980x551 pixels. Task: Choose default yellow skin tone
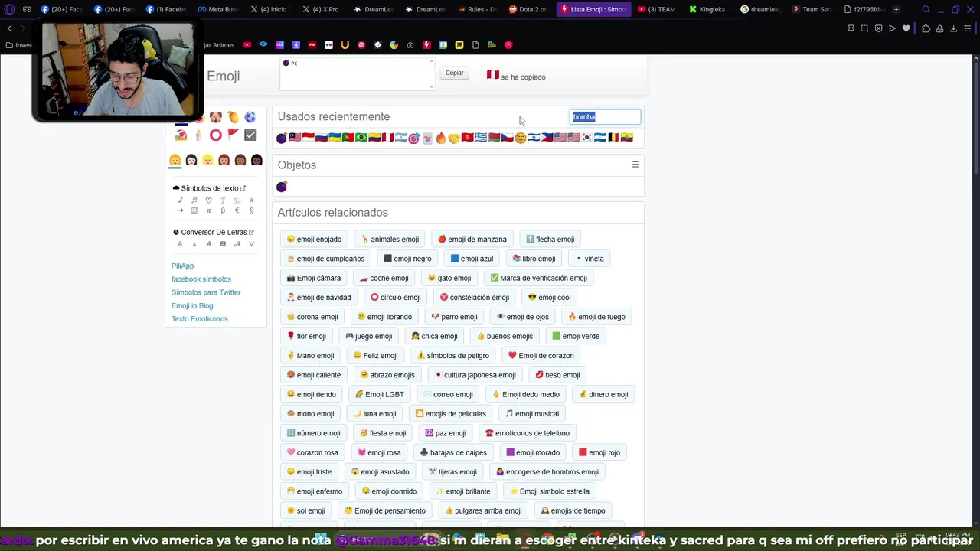tap(175, 160)
